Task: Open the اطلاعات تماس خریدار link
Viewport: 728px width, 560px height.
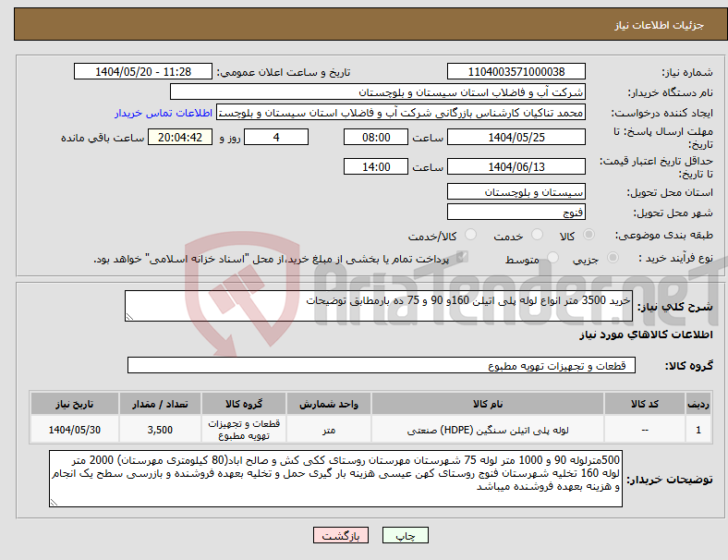Action: tap(164, 113)
